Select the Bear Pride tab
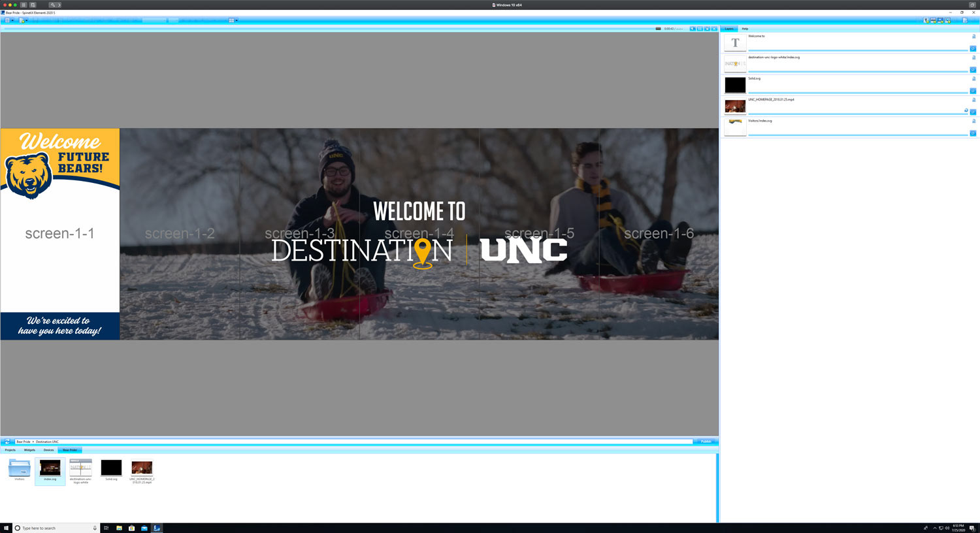 [x=70, y=450]
